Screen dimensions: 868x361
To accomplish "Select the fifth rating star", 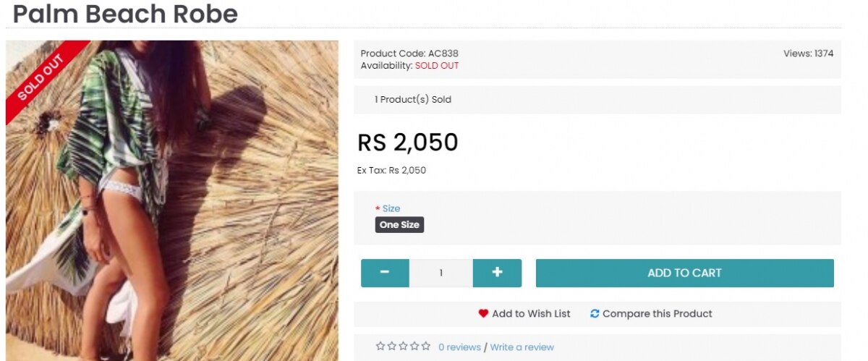I will pos(426,347).
